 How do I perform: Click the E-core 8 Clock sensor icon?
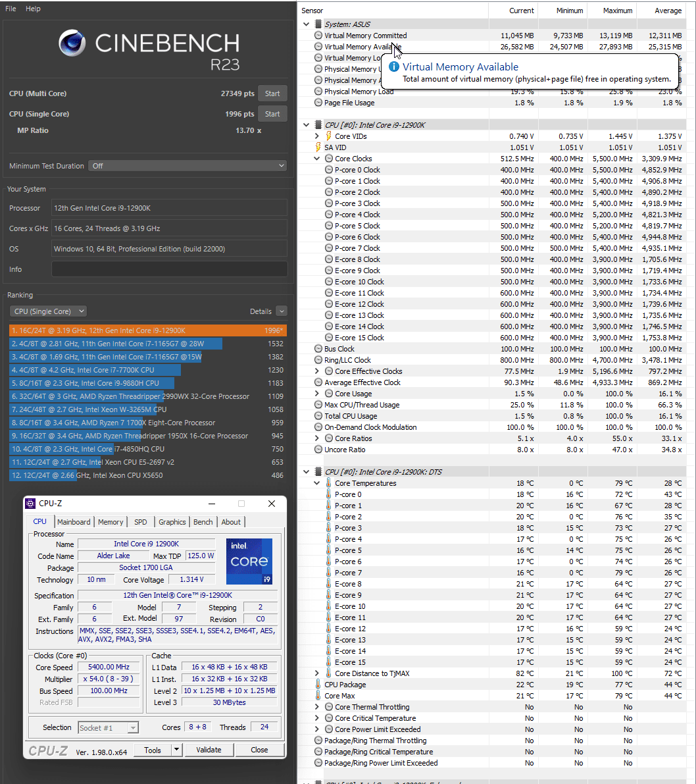tap(329, 259)
